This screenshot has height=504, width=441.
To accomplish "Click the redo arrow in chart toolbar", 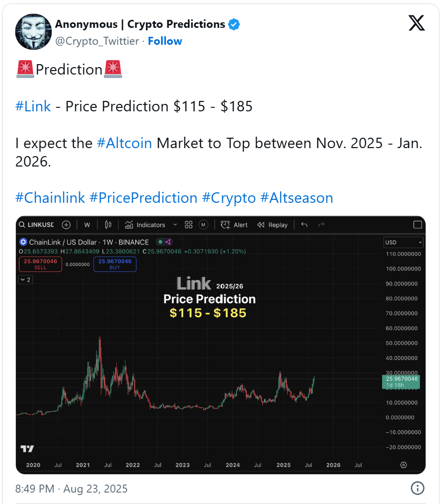I will coord(321,225).
